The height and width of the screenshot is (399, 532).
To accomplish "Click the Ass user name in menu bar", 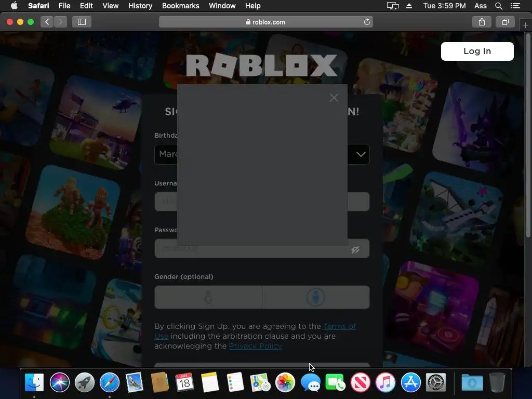I will [x=481, y=6].
